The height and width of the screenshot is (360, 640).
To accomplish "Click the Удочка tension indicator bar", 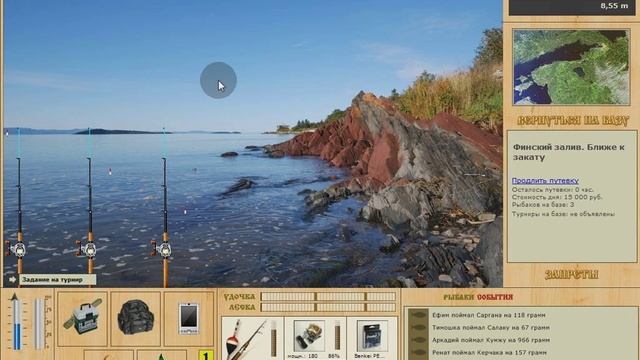I will pos(328,296).
